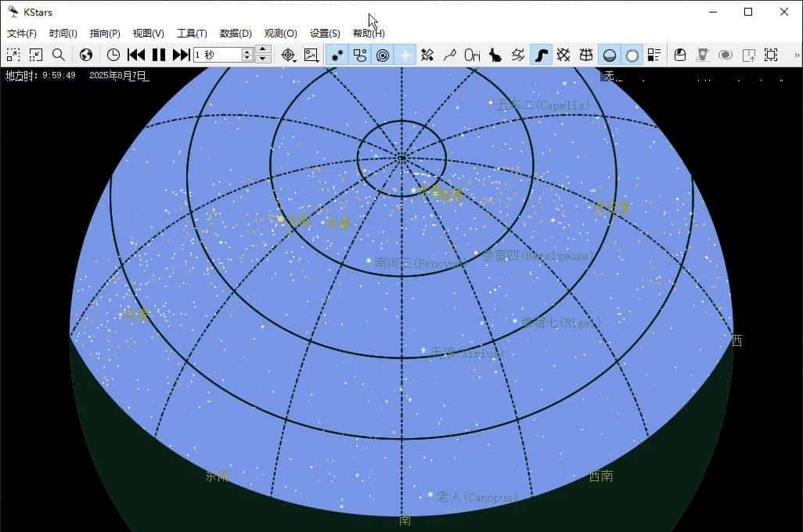Step the simulation forward one time step
The width and height of the screenshot is (803, 532).
point(182,55)
